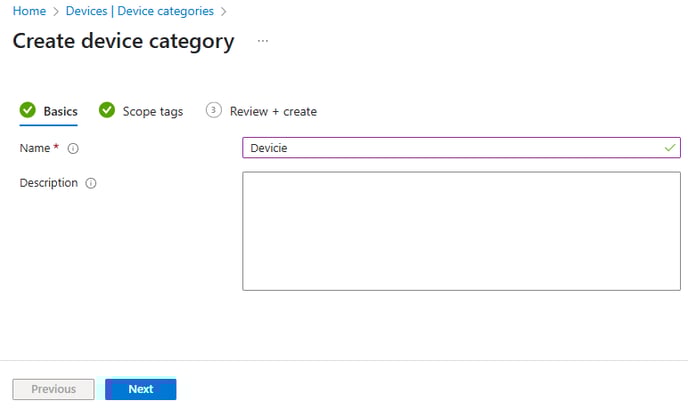Open the ellipsis more options menu
688x409 pixels.
click(x=263, y=41)
